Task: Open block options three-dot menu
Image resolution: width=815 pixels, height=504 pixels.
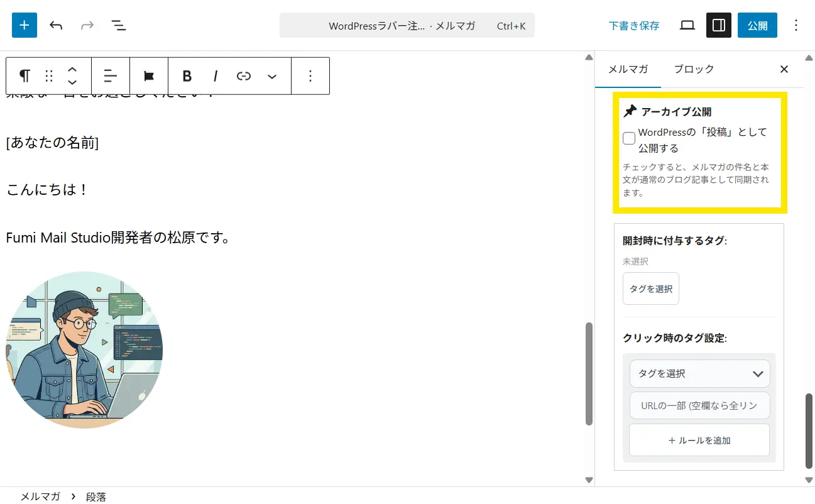Action: (x=310, y=76)
